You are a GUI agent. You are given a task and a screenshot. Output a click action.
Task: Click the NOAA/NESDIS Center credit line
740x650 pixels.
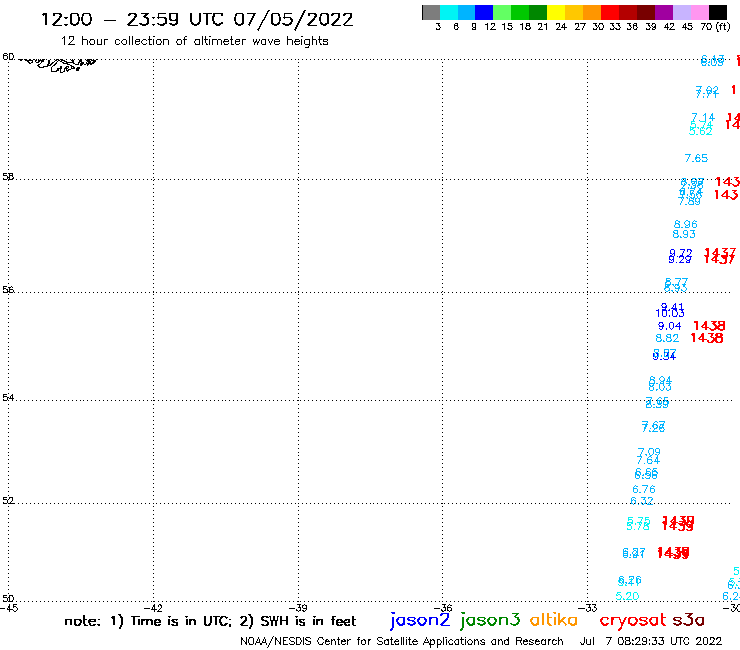[x=402, y=641]
